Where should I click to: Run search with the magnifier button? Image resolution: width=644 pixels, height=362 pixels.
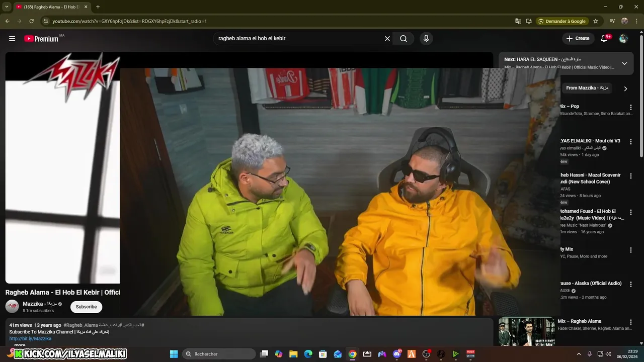pyautogui.click(x=404, y=39)
